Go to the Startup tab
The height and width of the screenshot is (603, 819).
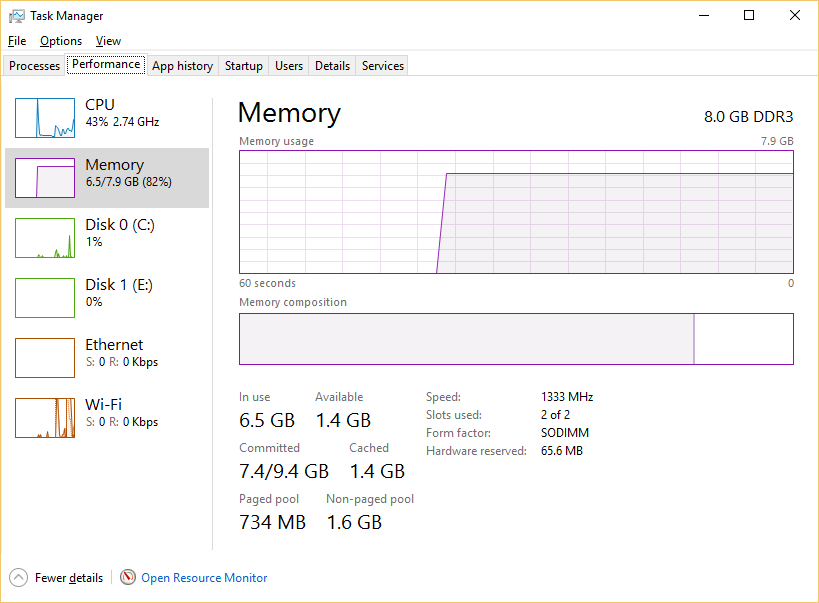243,66
